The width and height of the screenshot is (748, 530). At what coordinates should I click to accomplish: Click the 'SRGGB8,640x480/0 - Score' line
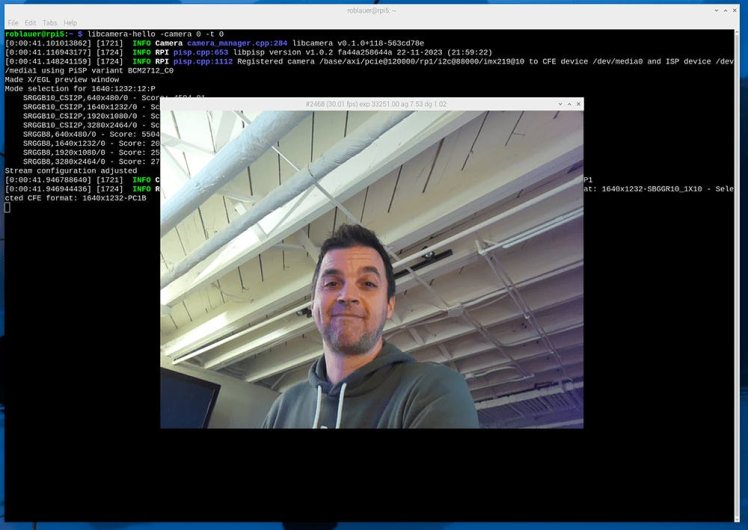pos(92,134)
